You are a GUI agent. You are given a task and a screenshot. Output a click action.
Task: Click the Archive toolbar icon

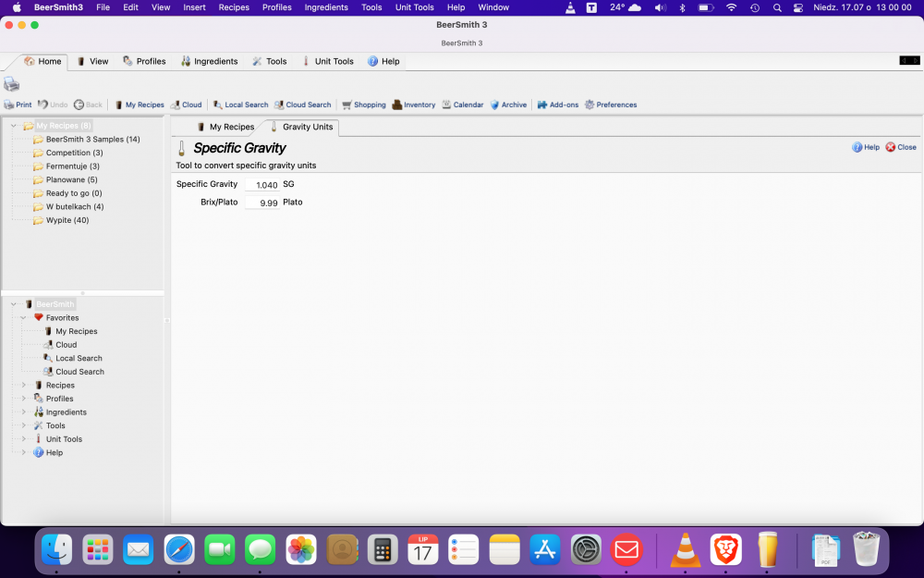pyautogui.click(x=507, y=105)
